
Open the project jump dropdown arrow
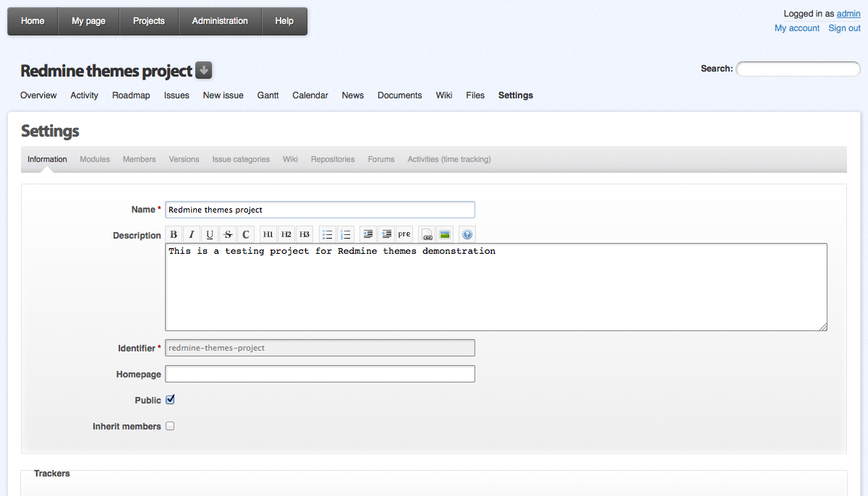pos(203,71)
